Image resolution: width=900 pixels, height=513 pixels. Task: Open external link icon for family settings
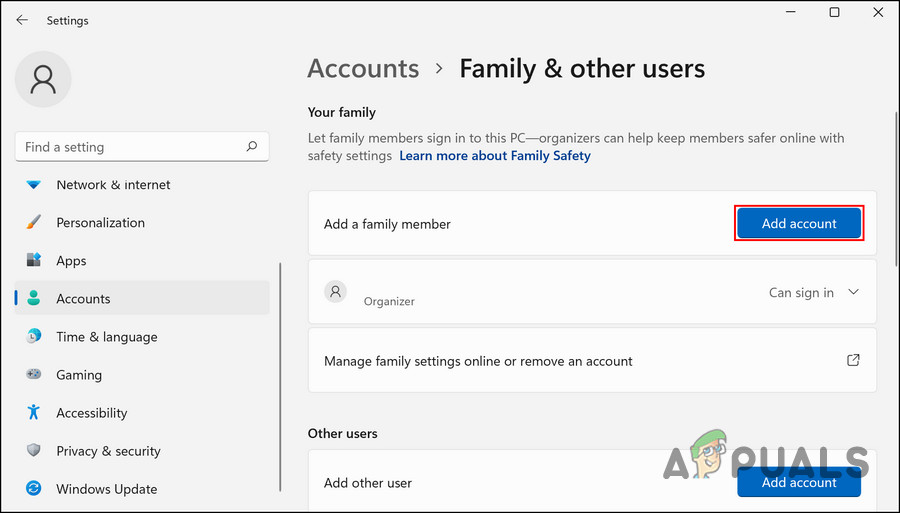tap(853, 360)
